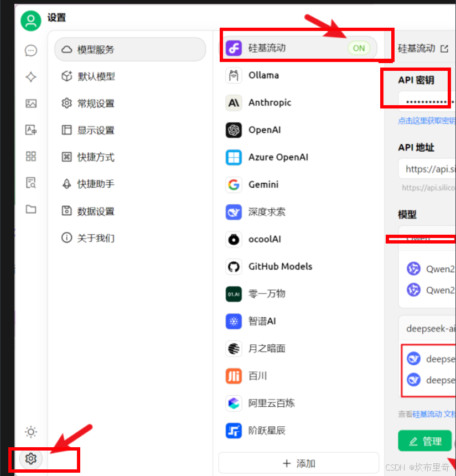Click the Anthropic provider icon
This screenshot has height=476, width=456.
click(x=234, y=102)
